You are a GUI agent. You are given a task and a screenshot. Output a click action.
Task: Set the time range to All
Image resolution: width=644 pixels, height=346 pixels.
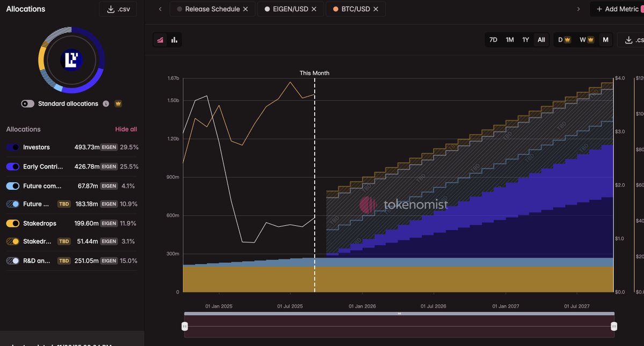[x=541, y=40]
